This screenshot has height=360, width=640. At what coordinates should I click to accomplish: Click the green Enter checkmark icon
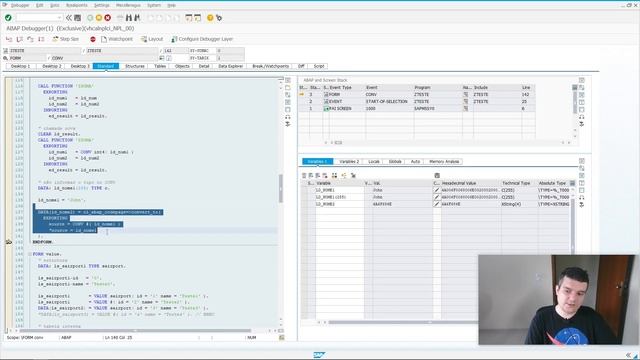(8, 18)
